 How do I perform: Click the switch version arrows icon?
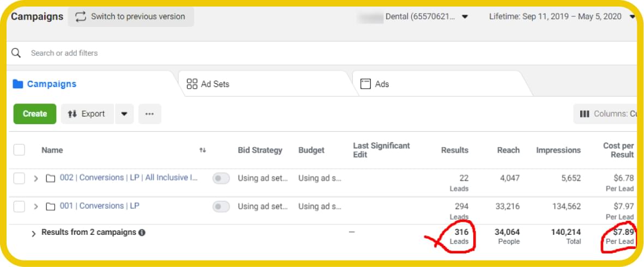tap(81, 16)
